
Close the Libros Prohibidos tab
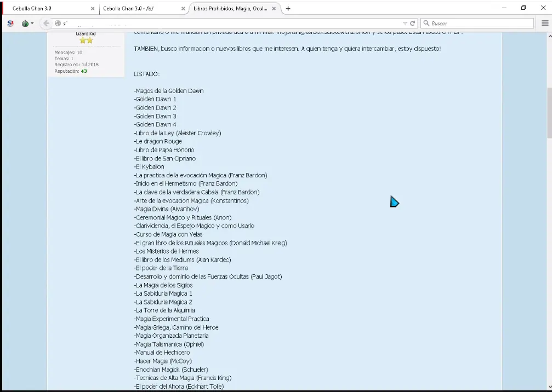(x=274, y=8)
